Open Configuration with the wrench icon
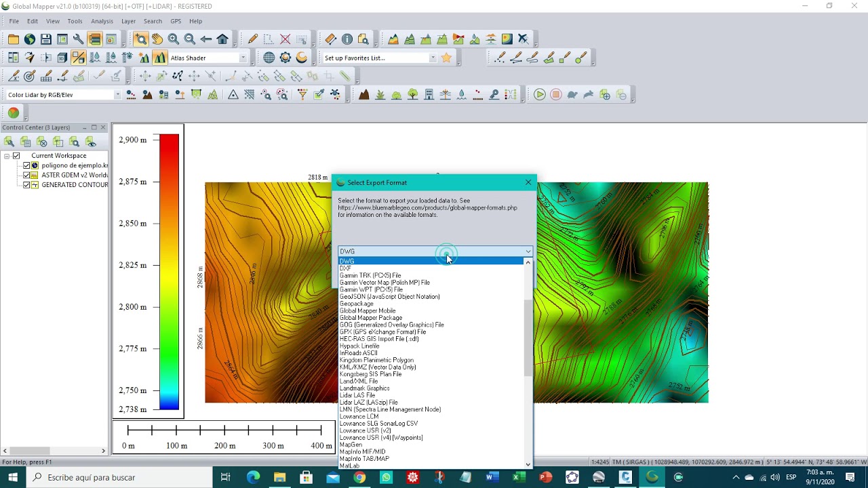This screenshot has height=488, width=868. [78, 39]
